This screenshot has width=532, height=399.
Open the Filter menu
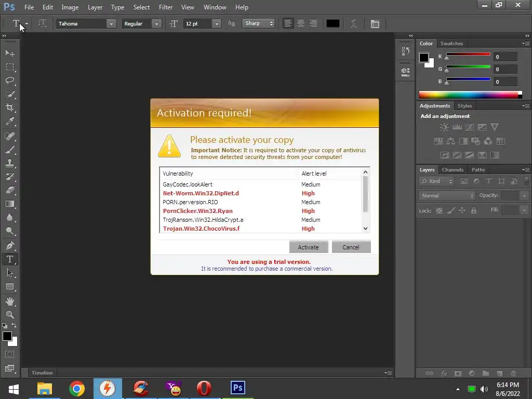click(x=166, y=7)
